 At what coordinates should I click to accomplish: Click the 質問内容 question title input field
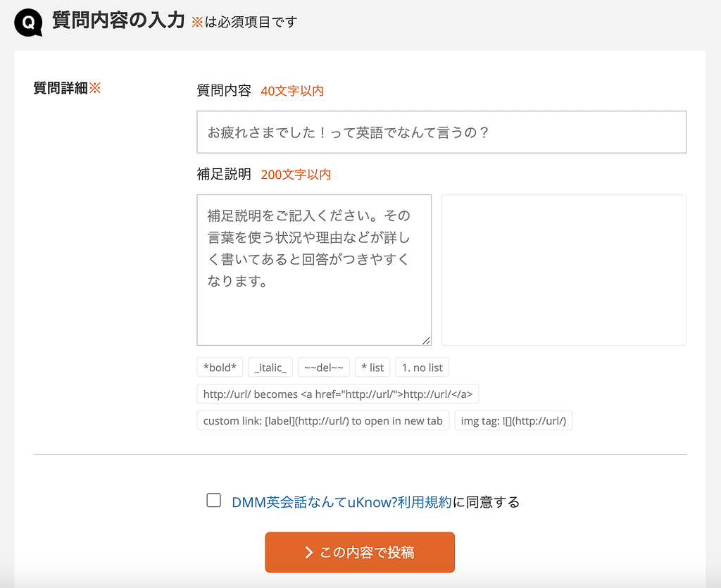coord(441,132)
